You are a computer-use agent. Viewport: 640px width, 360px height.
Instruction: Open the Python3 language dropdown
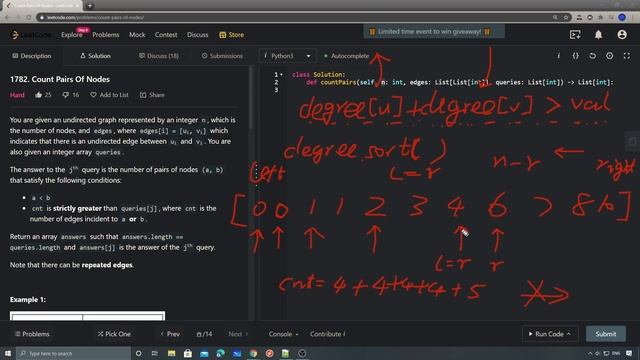point(287,56)
